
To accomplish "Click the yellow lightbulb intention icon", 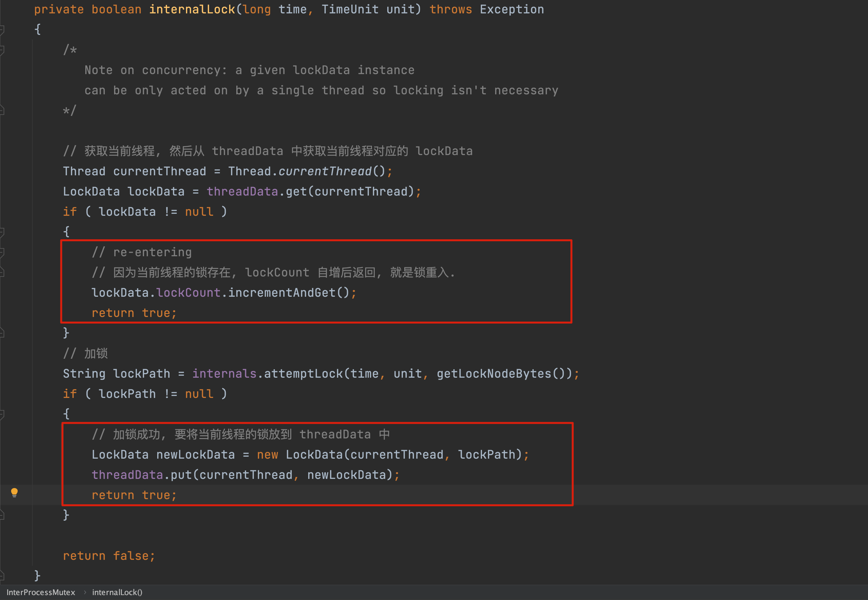I will 14,492.
